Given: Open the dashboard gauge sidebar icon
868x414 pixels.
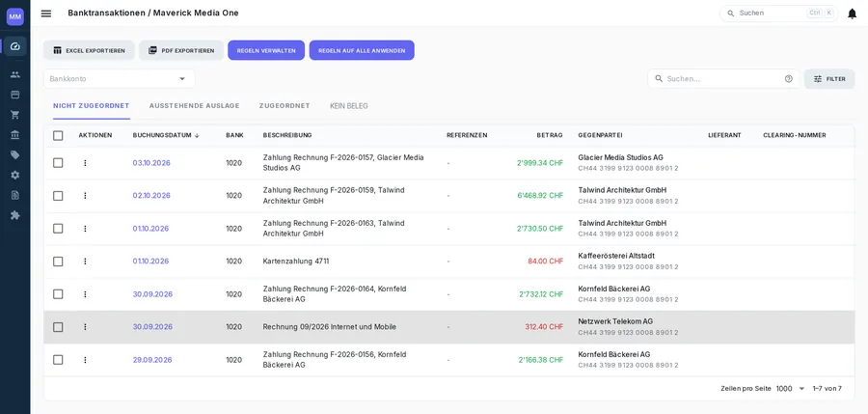Looking at the screenshot, I should (x=14, y=46).
